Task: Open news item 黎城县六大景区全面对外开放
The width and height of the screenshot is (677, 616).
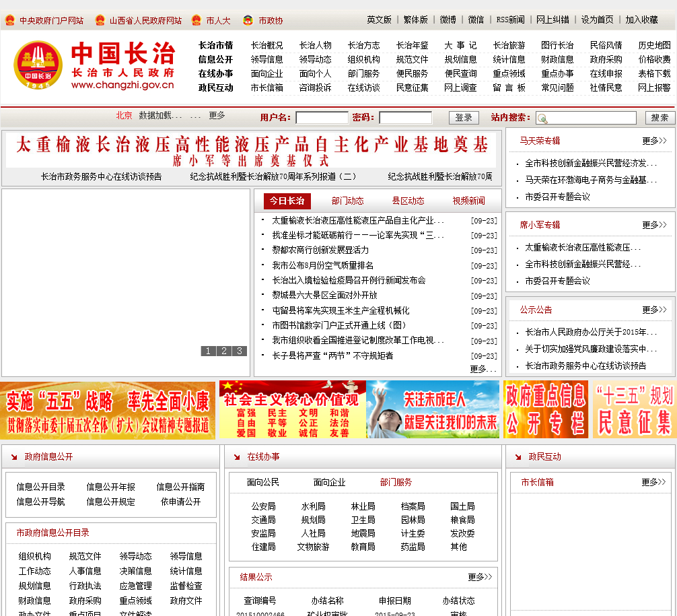Action: (x=324, y=295)
